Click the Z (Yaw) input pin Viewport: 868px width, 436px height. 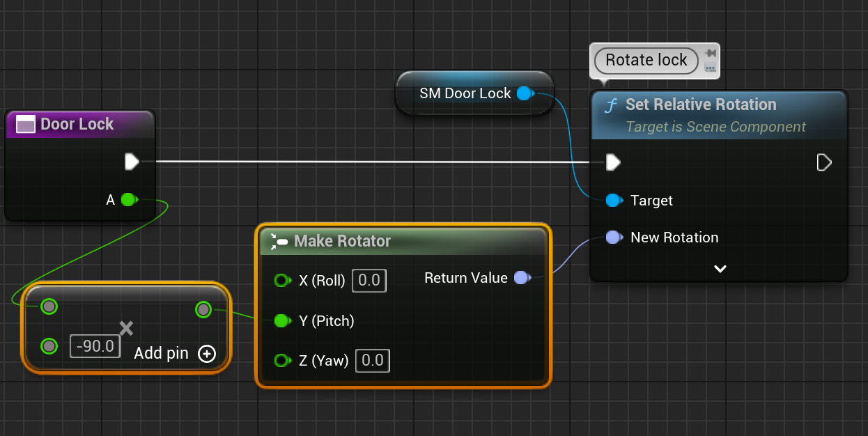click(282, 360)
